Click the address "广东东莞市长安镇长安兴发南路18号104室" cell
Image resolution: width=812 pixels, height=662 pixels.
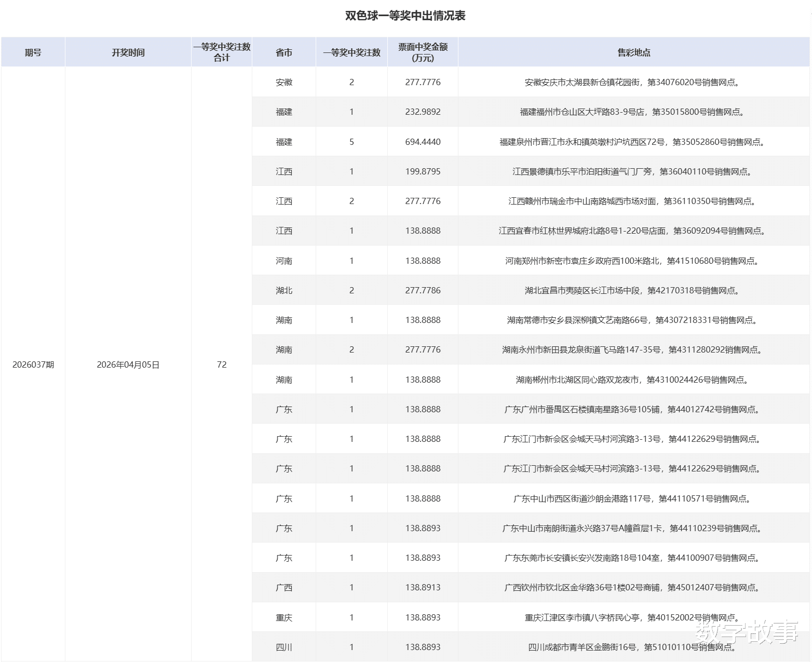(x=634, y=558)
